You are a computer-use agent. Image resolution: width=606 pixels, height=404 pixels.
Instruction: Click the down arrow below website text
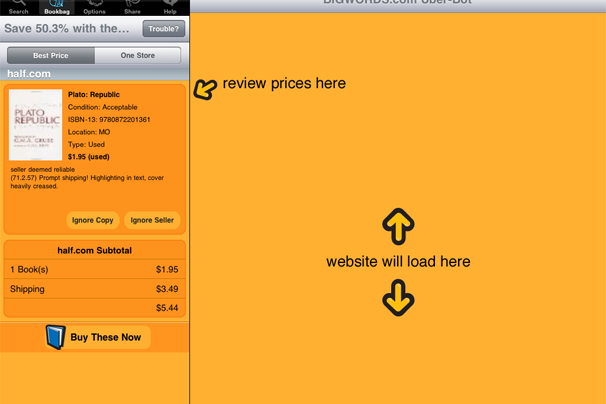pyautogui.click(x=398, y=297)
